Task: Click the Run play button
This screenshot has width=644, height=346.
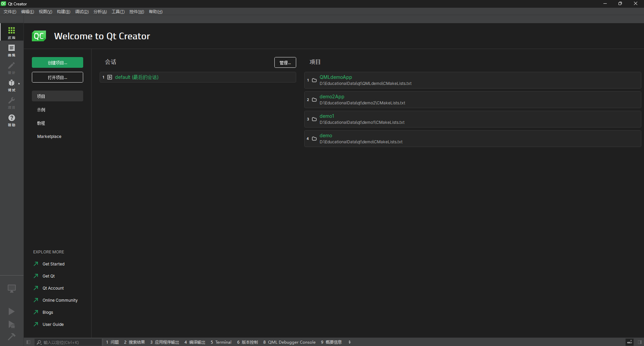Action: click(11, 311)
